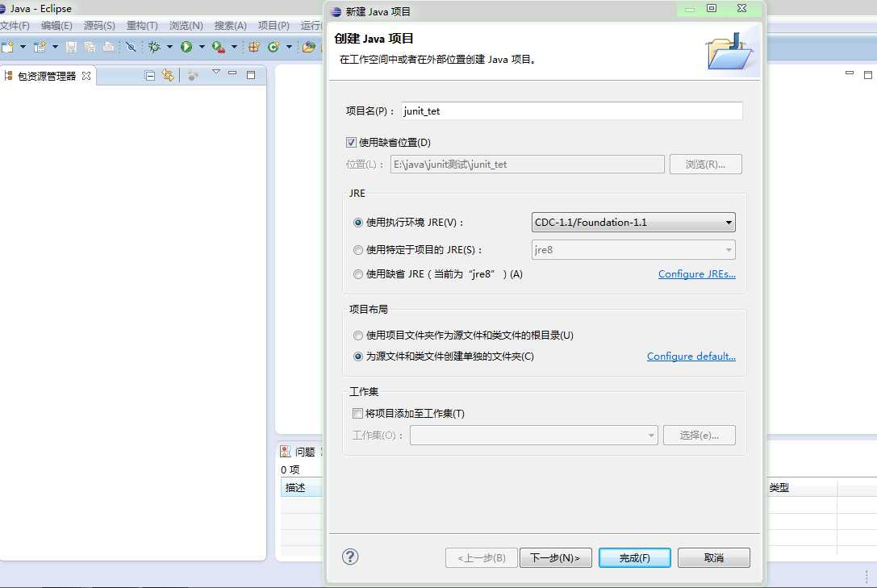Screen dimensions: 877x588
Task: Minimize the editor area at the right
Action: click(850, 73)
